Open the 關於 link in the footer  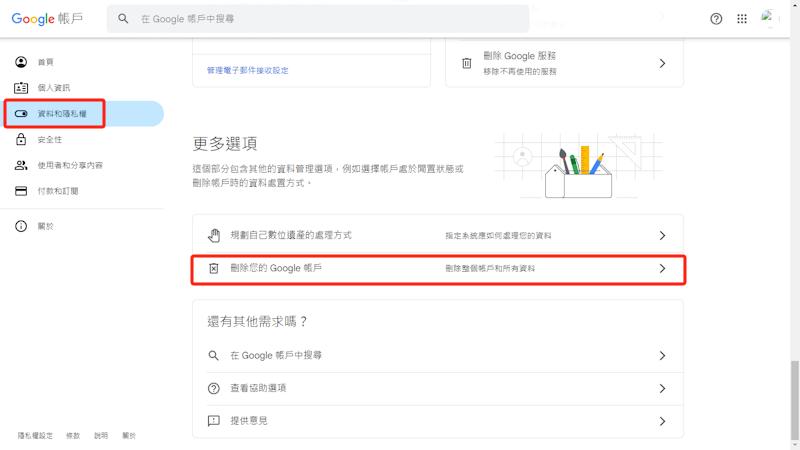point(129,436)
